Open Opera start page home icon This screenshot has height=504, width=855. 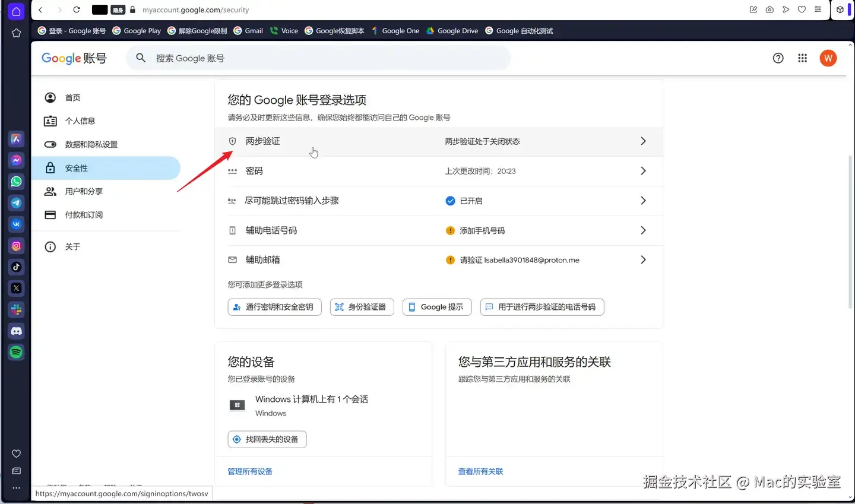point(16,11)
